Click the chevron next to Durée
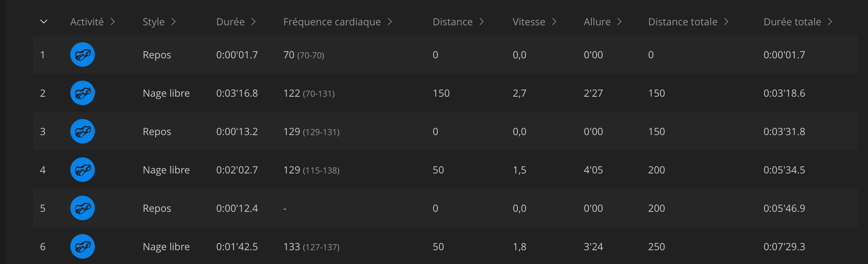868x264 pixels. [253, 21]
